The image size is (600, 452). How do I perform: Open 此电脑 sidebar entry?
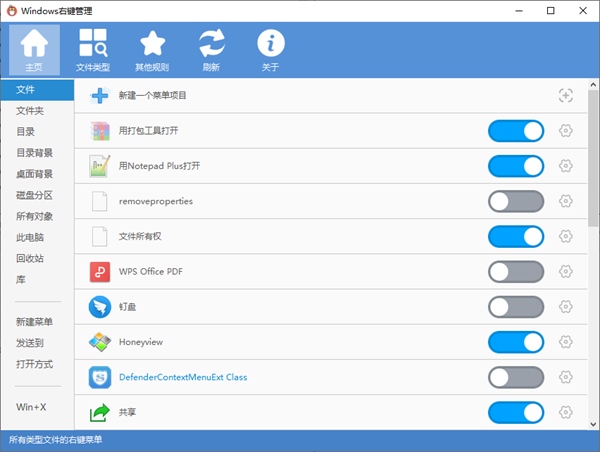pos(38,238)
